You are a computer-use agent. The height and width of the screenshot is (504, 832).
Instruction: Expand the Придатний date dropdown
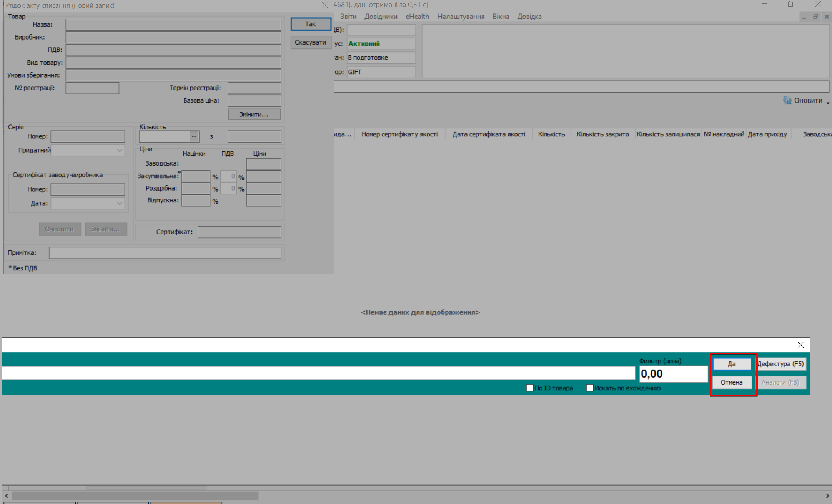[x=120, y=151]
